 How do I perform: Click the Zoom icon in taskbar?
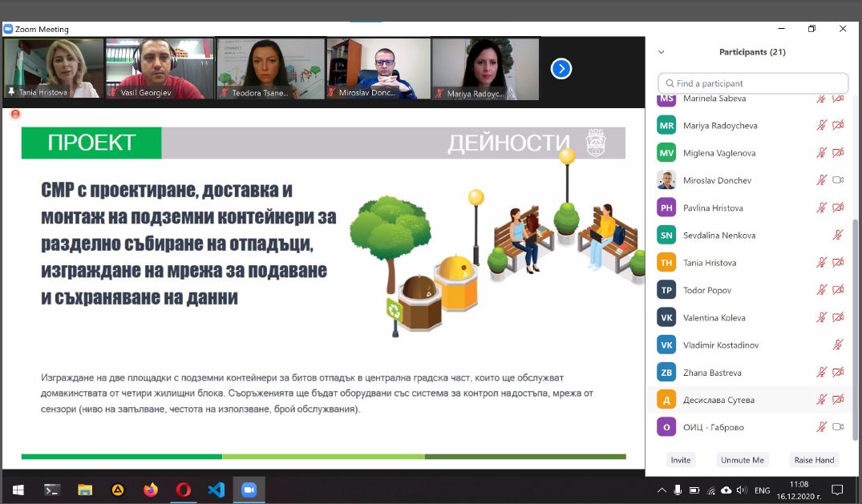tap(249, 490)
